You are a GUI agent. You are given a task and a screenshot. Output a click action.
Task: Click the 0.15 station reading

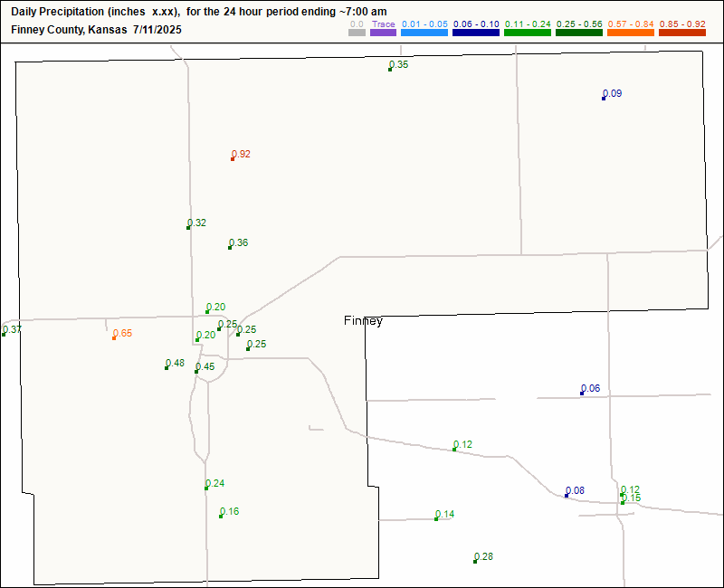point(631,498)
